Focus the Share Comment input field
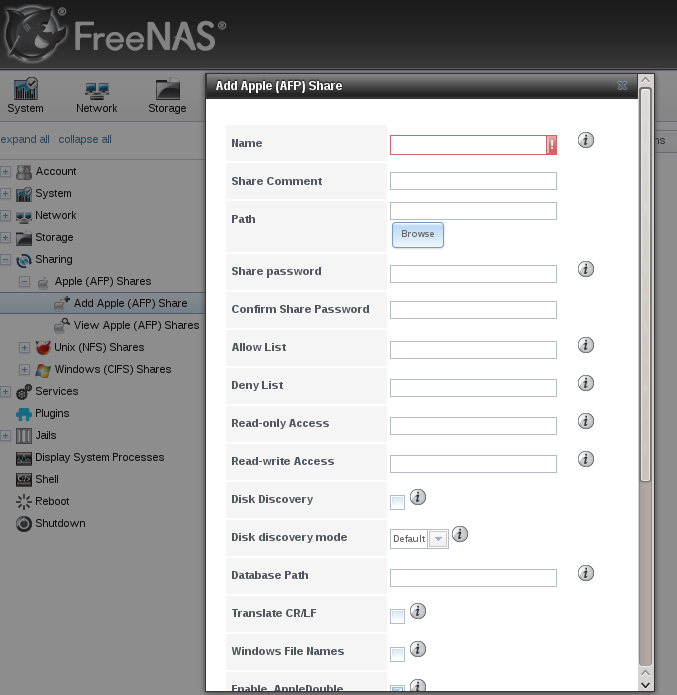Screen dimensions: 677x695 (x=473, y=181)
